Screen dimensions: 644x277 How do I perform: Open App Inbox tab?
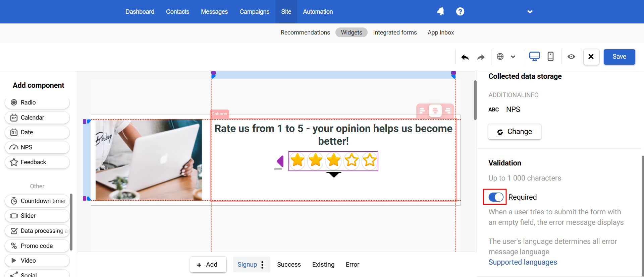pyautogui.click(x=441, y=32)
